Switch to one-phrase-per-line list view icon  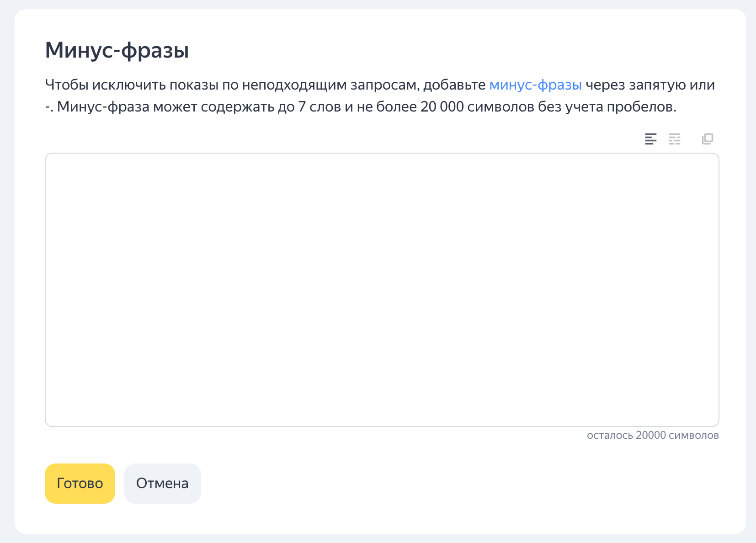[x=650, y=139]
